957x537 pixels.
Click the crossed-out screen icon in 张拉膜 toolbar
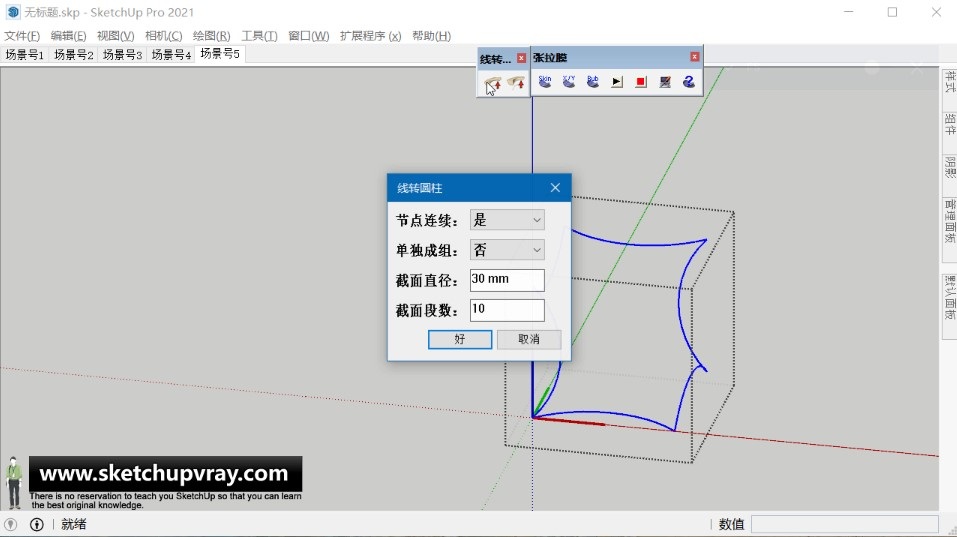(x=665, y=82)
